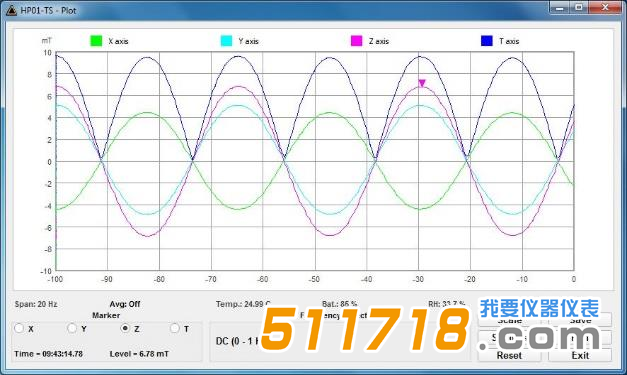Click the 'Span: 20 Hz' status text
Image resolution: width=627 pixels, height=375 pixels.
tap(36, 304)
